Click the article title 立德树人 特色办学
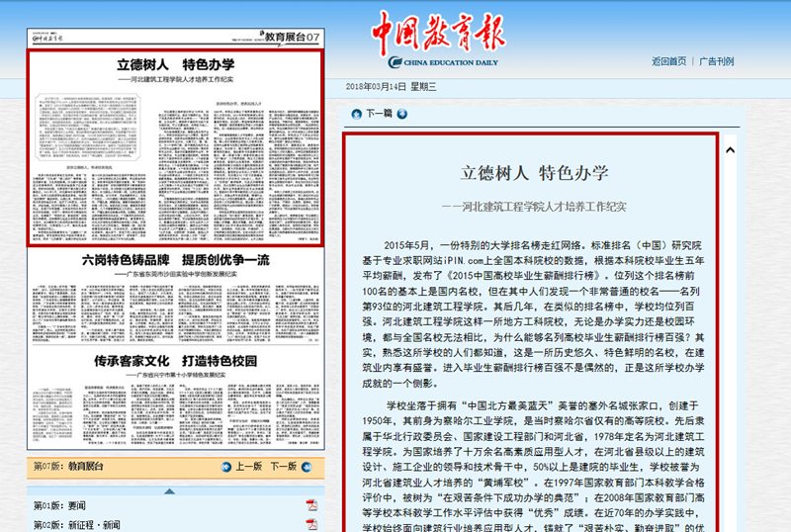Viewport: 791px width, 532px height. tap(534, 173)
